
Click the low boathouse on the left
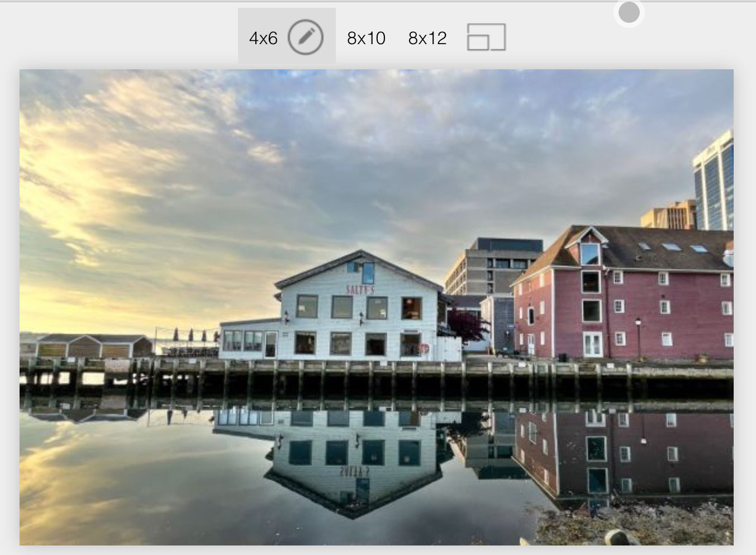click(x=89, y=346)
